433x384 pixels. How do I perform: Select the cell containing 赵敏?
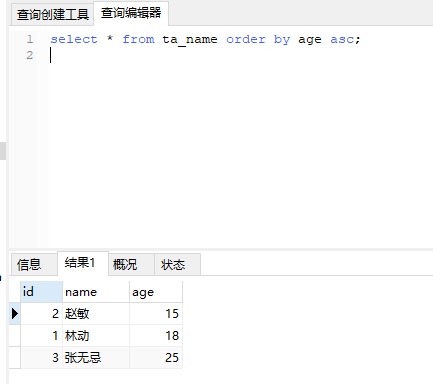(x=96, y=314)
